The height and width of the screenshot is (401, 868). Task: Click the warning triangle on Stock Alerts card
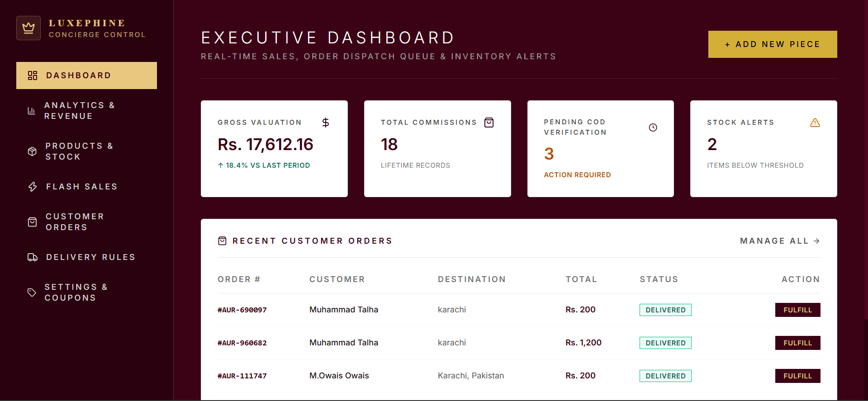pyautogui.click(x=815, y=123)
